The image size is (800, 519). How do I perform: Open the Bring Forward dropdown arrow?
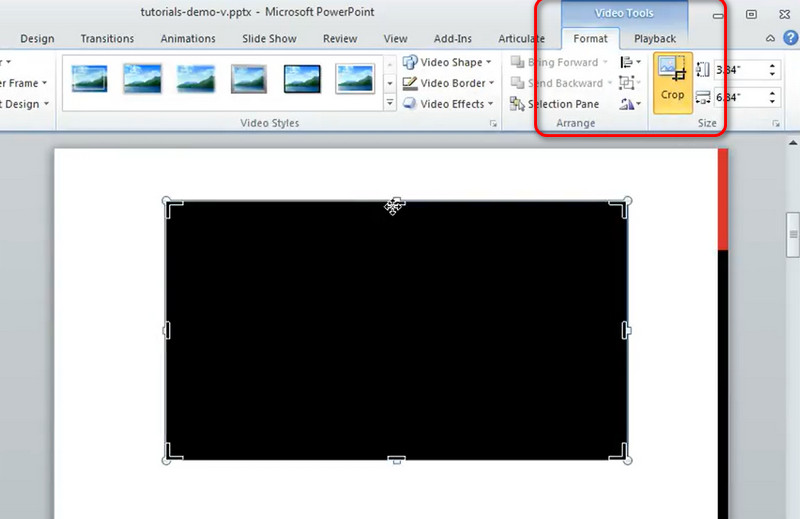tap(605, 62)
